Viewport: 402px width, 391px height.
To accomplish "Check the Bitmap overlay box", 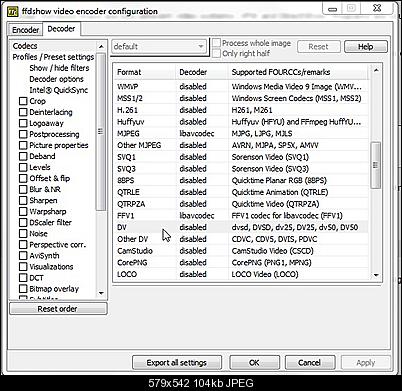I will click(x=23, y=289).
